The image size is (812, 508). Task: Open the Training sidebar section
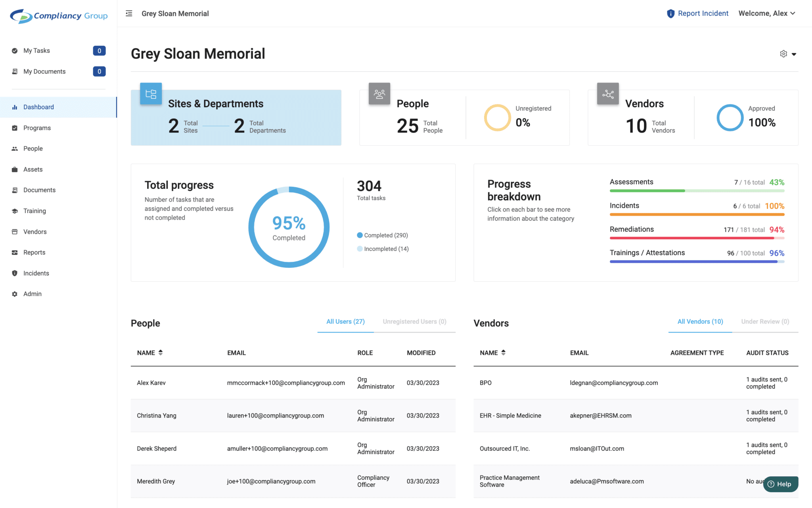(34, 211)
